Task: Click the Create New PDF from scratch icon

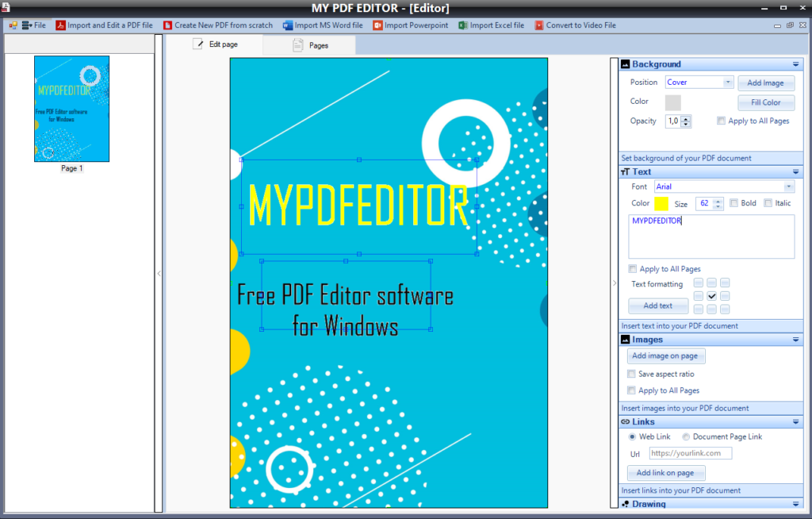Action: pos(167,25)
